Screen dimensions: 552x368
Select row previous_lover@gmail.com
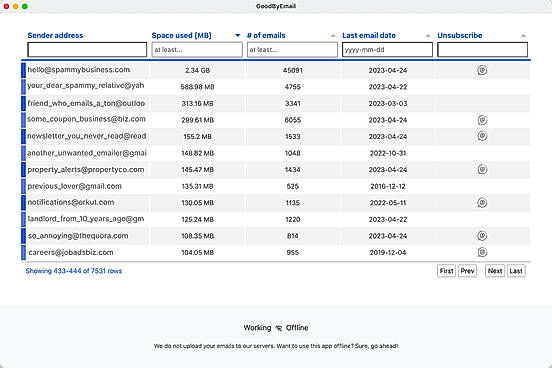(276, 186)
